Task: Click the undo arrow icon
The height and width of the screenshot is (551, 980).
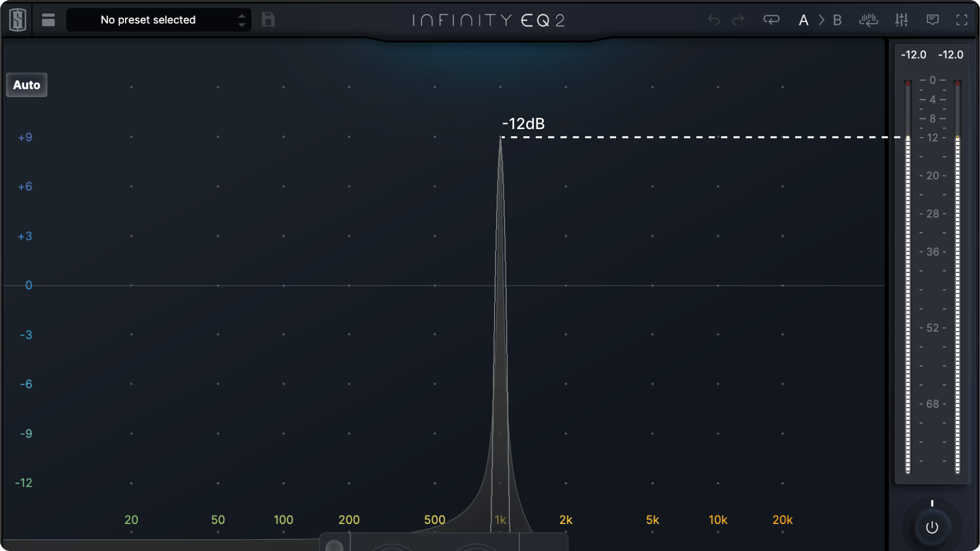Action: tap(714, 20)
